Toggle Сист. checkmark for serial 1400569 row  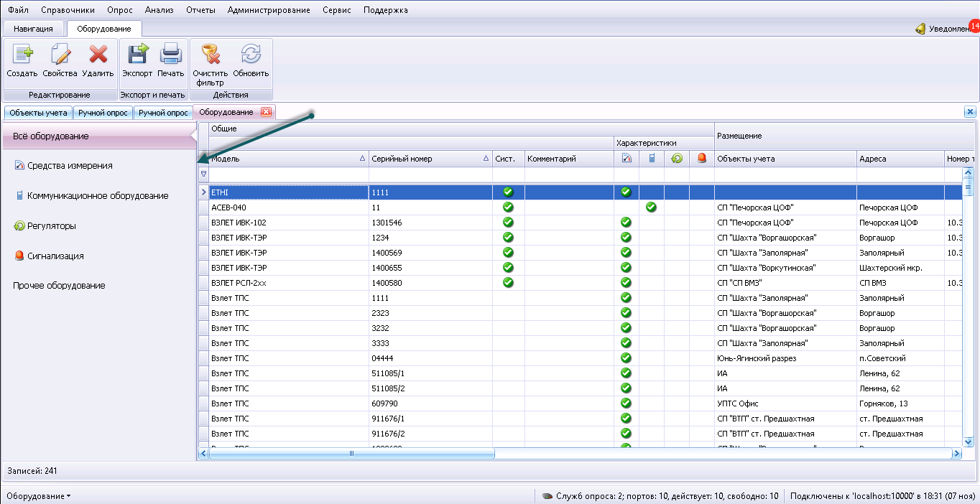(508, 252)
